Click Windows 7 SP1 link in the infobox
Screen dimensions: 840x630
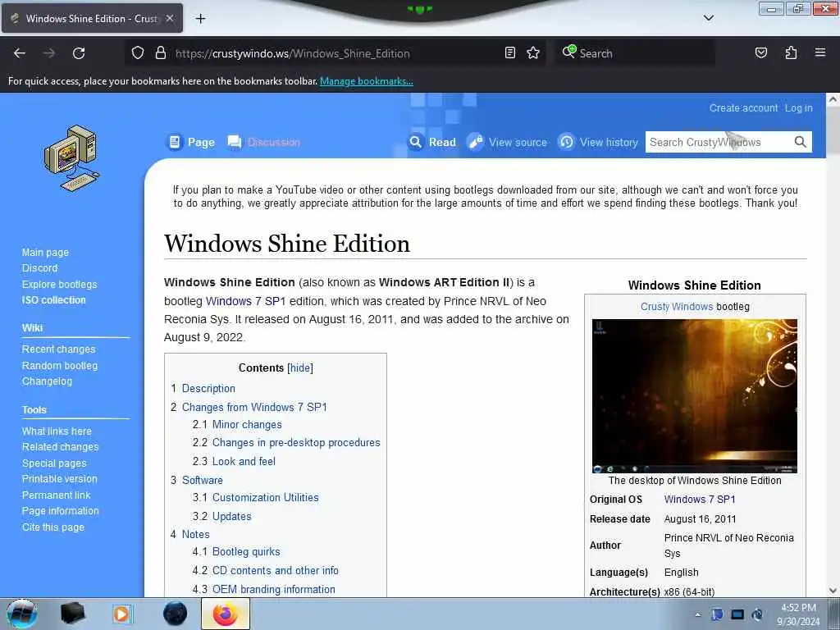(700, 500)
